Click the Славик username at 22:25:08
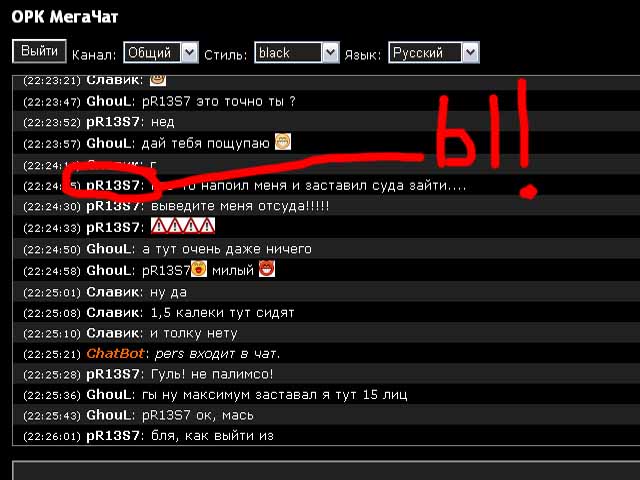The image size is (640, 480). tap(113, 313)
